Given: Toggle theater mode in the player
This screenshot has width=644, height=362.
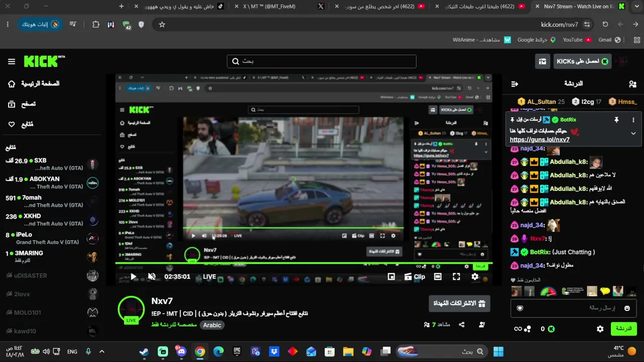Looking at the screenshot, I should (438, 277).
